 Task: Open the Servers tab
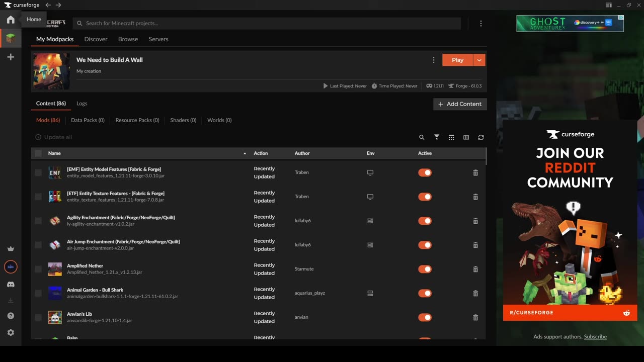158,39
